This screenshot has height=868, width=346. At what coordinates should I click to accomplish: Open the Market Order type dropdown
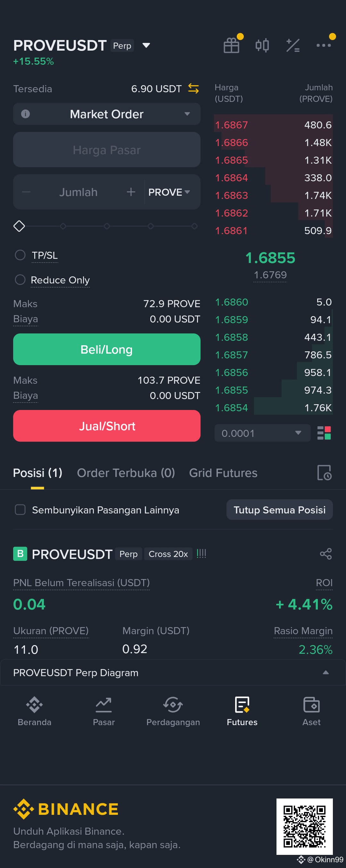[x=107, y=114]
